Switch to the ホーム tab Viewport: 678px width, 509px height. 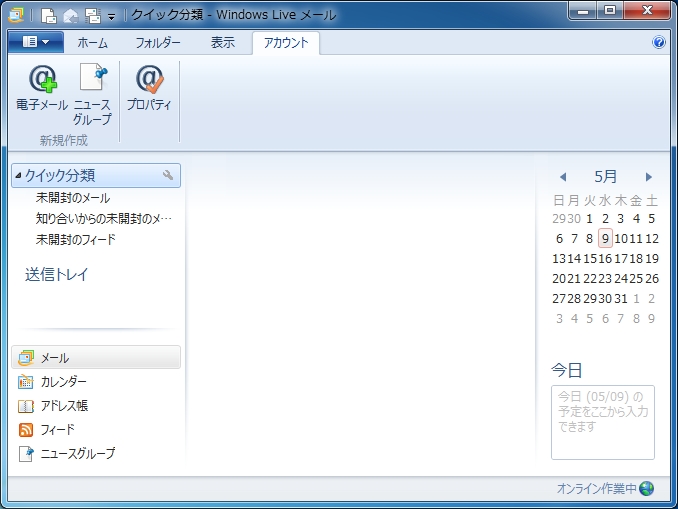93,43
